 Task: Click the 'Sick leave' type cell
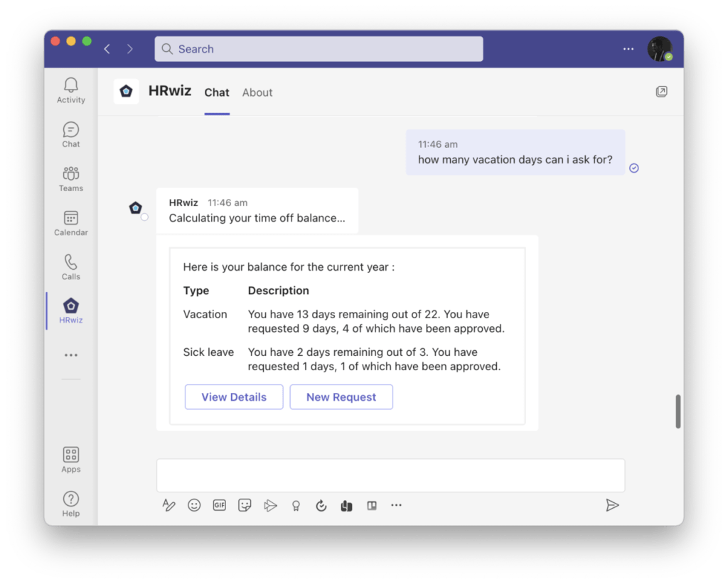pyautogui.click(x=208, y=352)
